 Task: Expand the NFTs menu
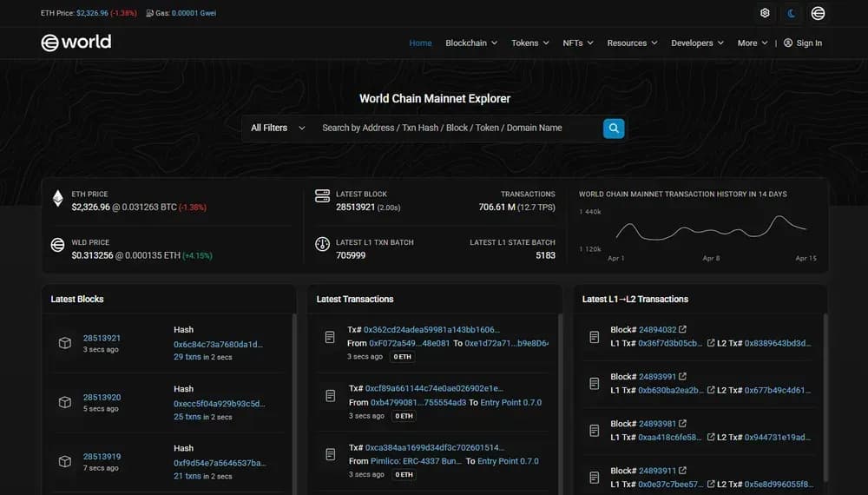tap(578, 43)
